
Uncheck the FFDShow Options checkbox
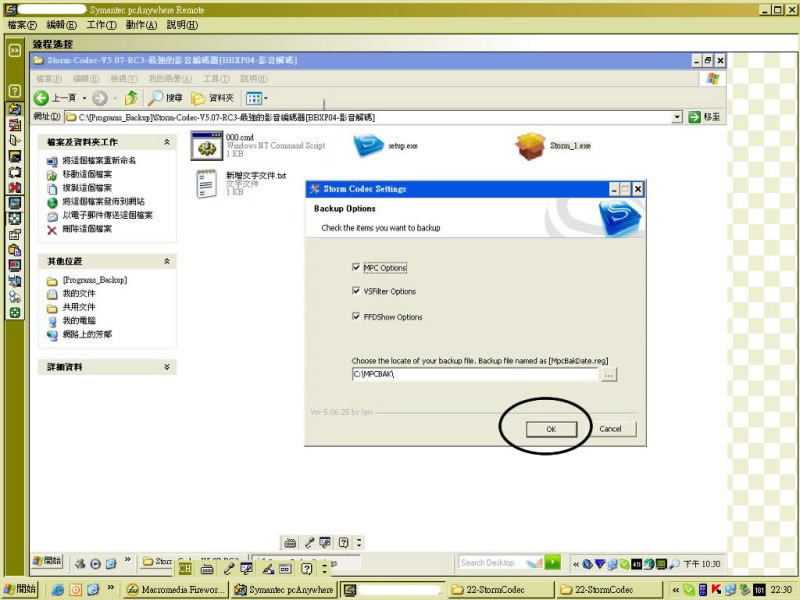[356, 316]
